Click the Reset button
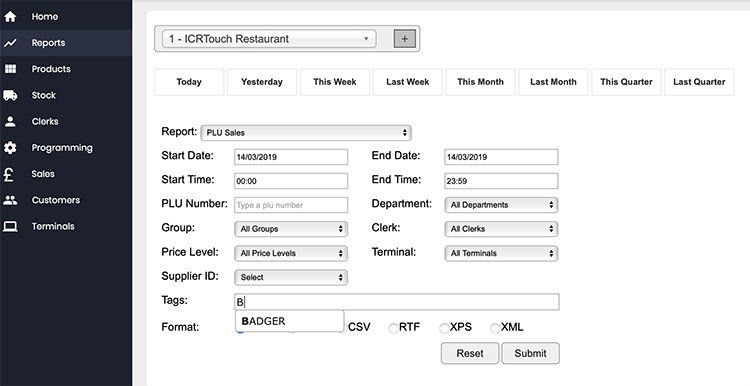 coord(470,353)
